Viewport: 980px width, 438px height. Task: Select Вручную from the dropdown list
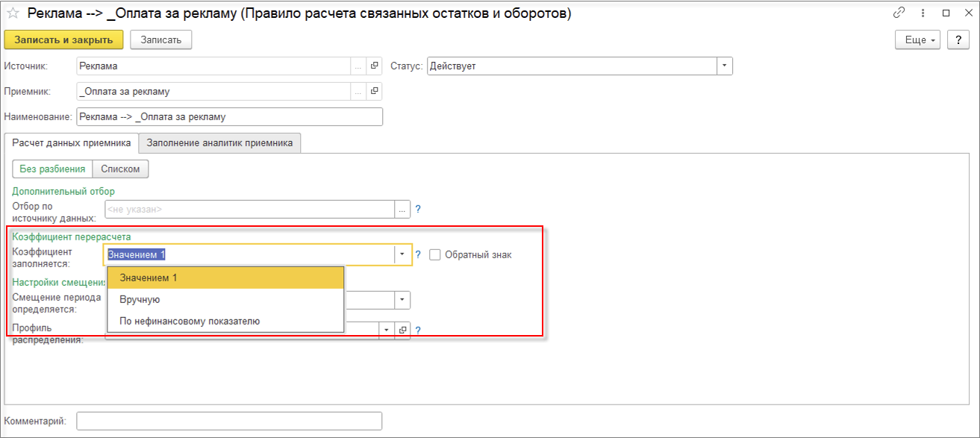coord(140,299)
